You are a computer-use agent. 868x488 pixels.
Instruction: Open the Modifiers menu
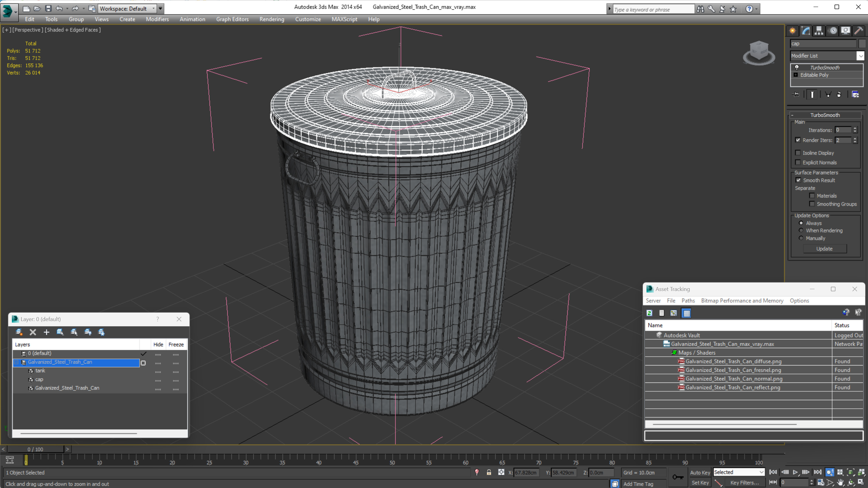click(157, 19)
